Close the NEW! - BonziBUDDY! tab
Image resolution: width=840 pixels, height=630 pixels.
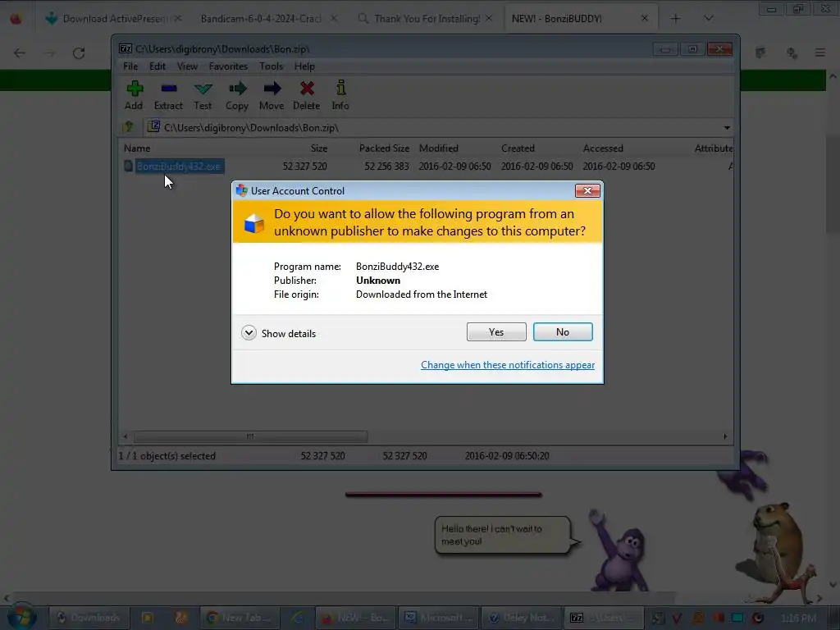pyautogui.click(x=645, y=18)
